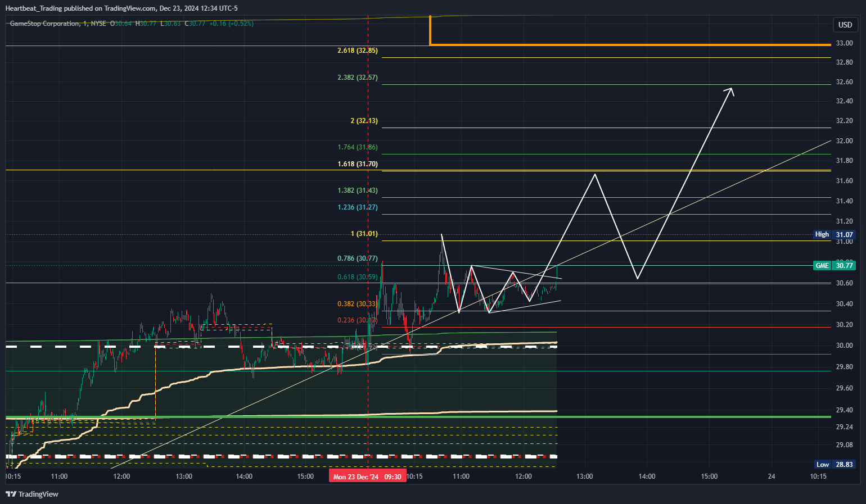The width and height of the screenshot is (866, 504).
Task: Click 32.20 on the price axis
Action: click(844, 121)
